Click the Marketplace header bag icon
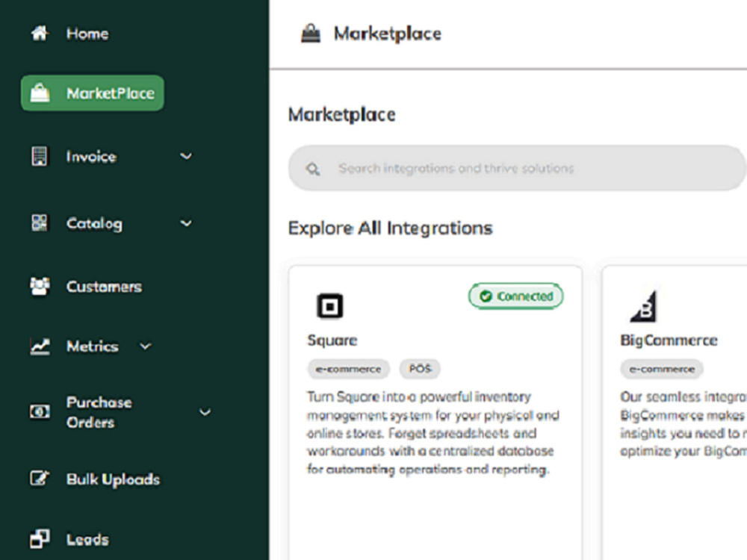 coord(311,34)
